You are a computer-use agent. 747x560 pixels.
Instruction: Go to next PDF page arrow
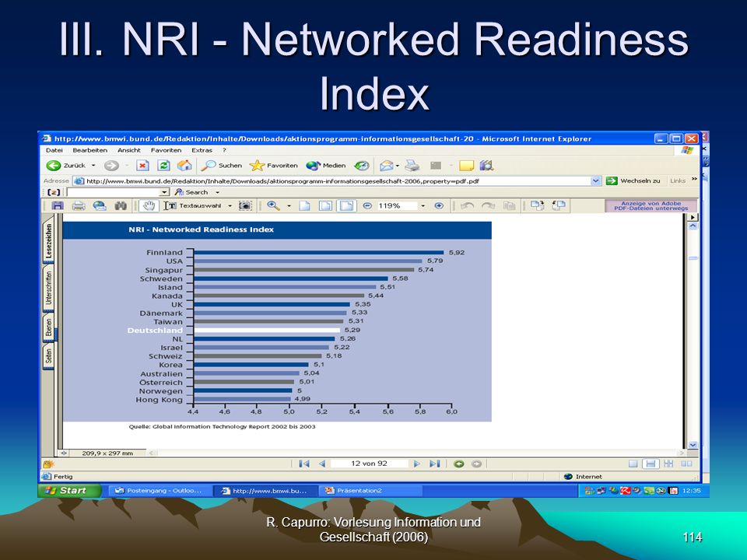416,464
